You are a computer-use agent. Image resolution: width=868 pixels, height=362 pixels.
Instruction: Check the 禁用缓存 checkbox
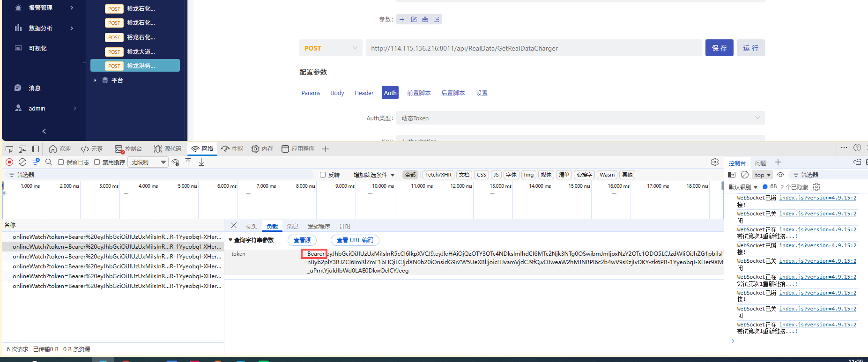tap(97, 162)
